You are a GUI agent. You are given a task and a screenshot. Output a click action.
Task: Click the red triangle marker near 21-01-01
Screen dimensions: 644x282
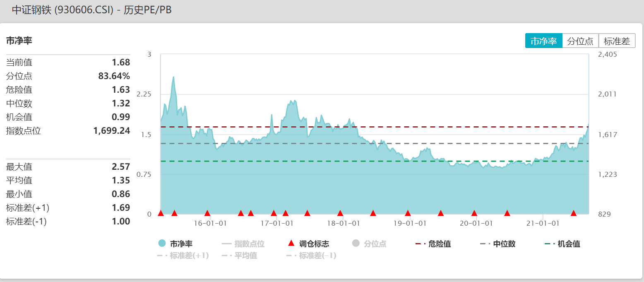[573, 214]
